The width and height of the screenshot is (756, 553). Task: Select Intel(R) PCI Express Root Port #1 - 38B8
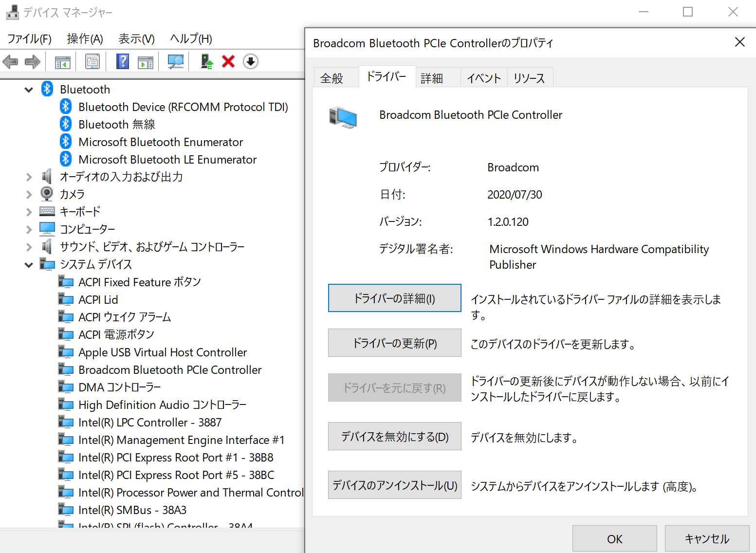pyautogui.click(x=176, y=457)
